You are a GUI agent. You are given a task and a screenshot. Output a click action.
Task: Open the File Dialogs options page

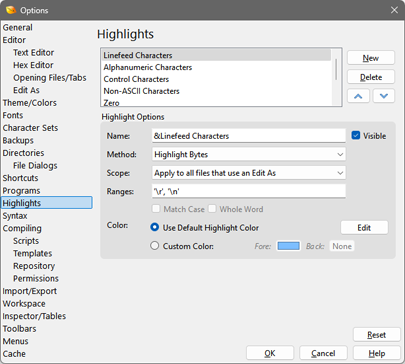35,166
